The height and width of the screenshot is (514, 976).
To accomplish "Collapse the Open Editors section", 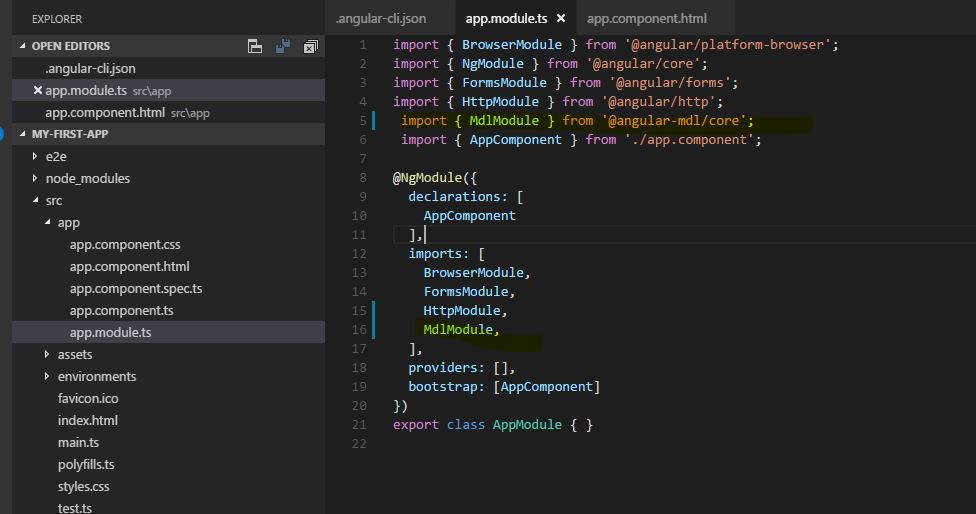I will (x=24, y=46).
